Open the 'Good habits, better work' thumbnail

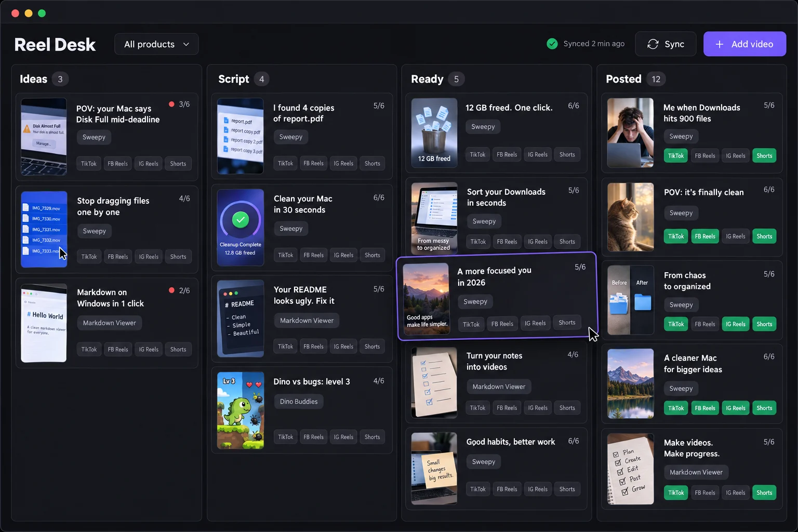click(434, 469)
